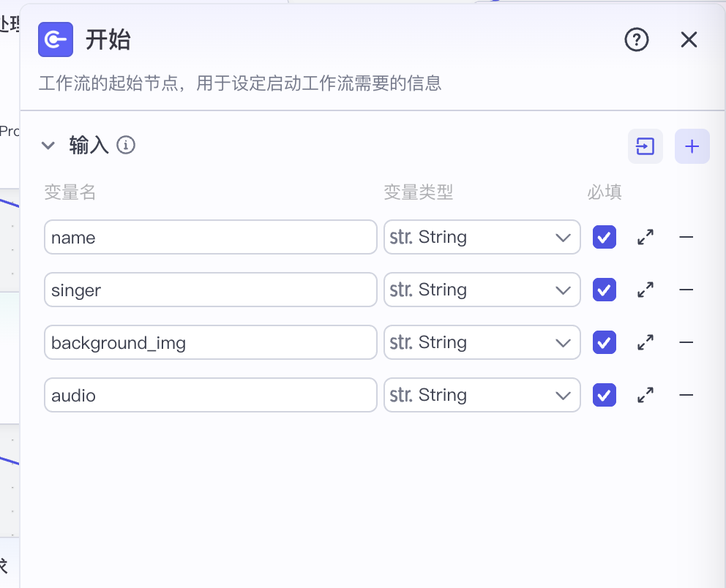Uncheck 必填 for the name variable
Viewport: 726px width, 588px height.
tap(604, 237)
